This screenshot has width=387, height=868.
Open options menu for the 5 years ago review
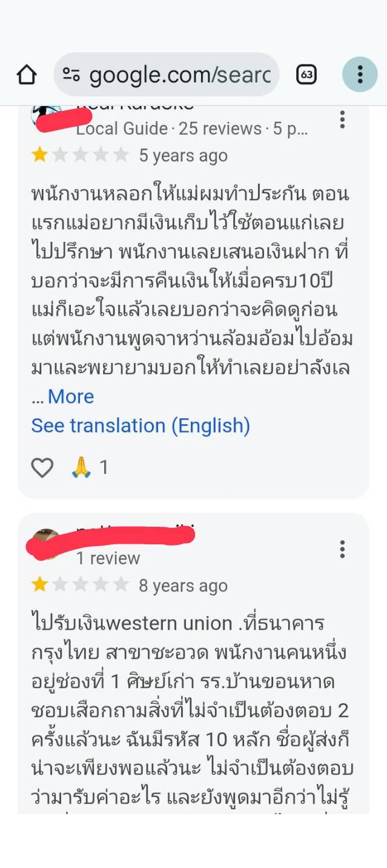click(342, 119)
